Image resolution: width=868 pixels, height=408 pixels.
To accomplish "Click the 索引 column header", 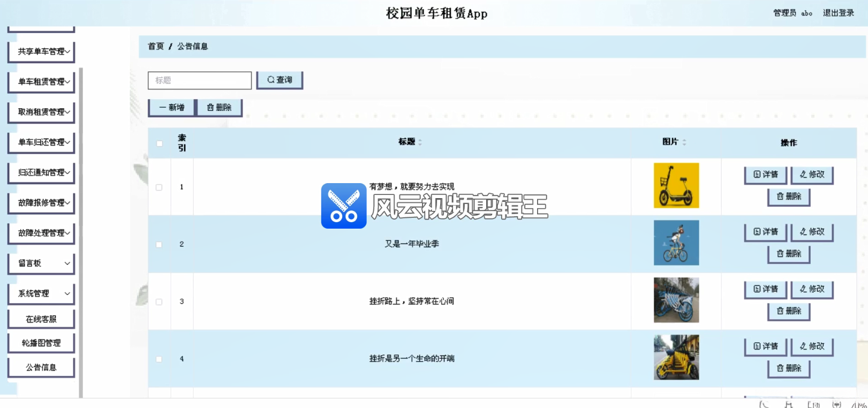I will click(x=182, y=143).
